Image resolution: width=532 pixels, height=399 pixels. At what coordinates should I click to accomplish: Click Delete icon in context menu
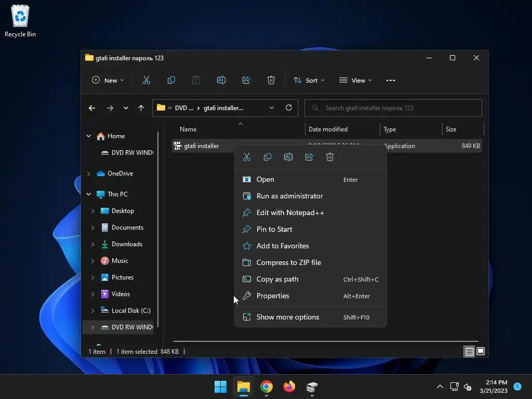click(330, 157)
